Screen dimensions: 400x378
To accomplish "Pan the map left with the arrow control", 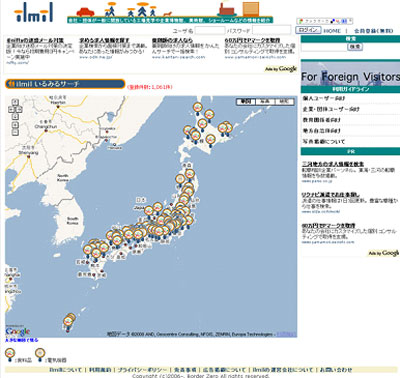I will click(x=11, y=109).
